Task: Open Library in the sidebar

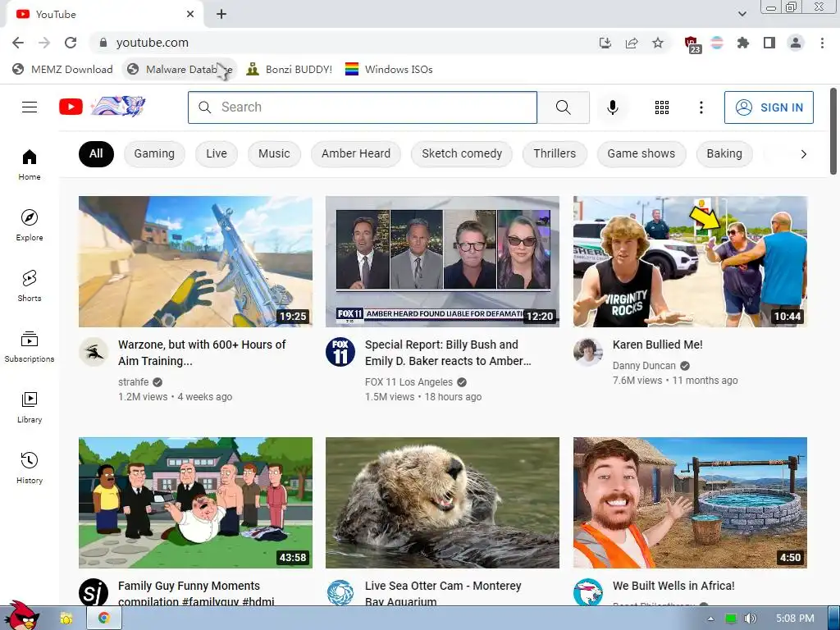Action: [30, 407]
